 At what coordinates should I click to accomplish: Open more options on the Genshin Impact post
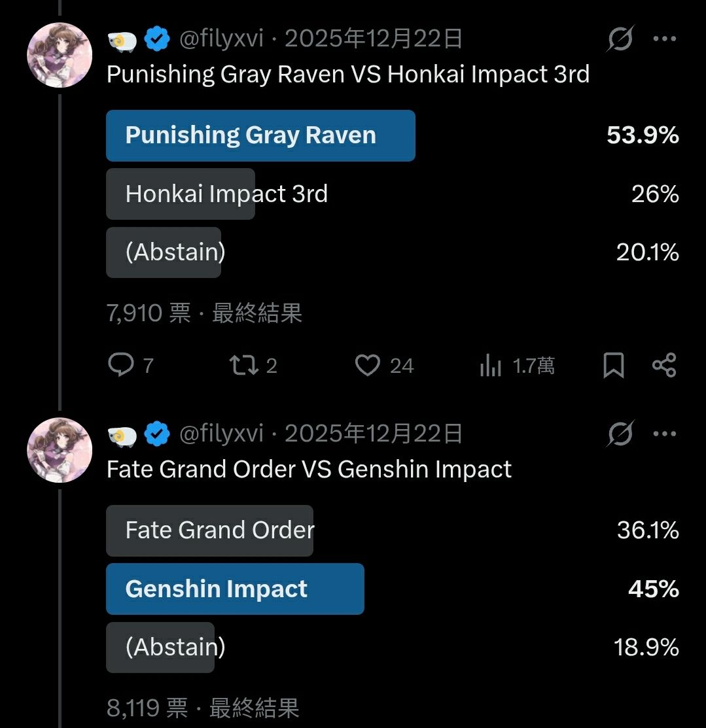[x=665, y=434]
